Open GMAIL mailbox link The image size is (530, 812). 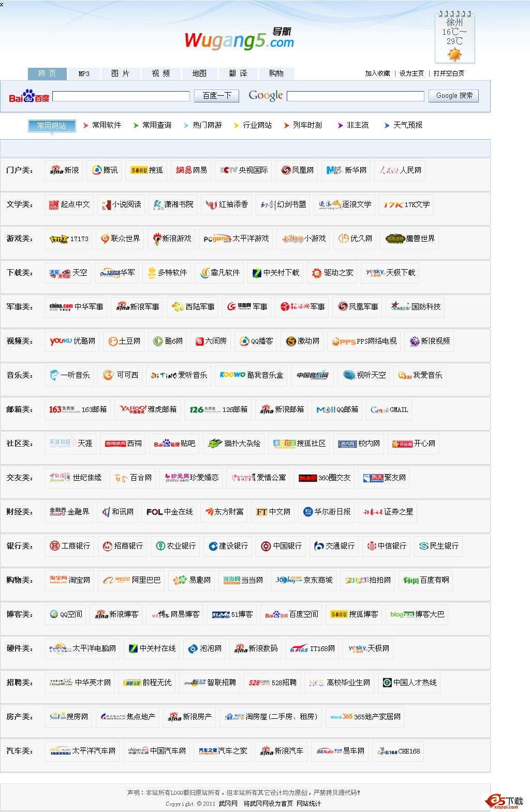click(x=389, y=409)
